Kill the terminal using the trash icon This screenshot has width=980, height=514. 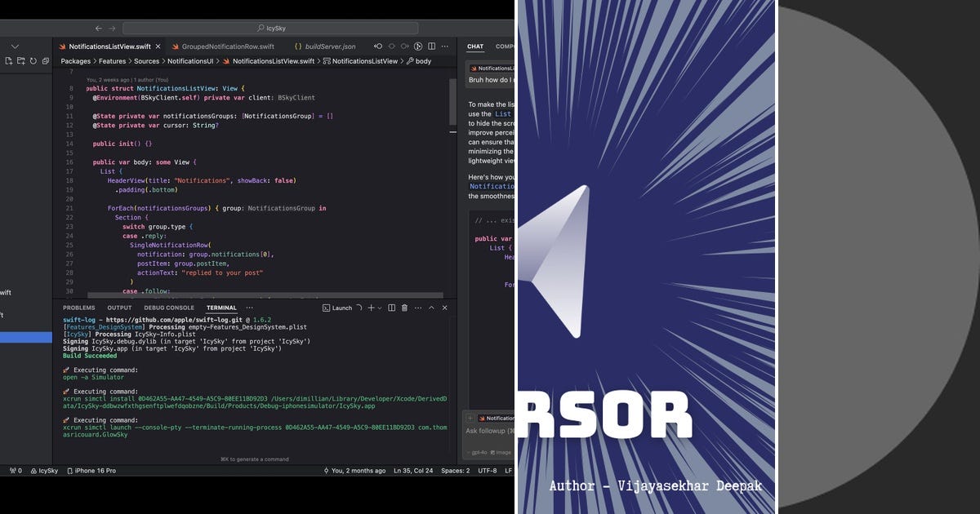(404, 308)
